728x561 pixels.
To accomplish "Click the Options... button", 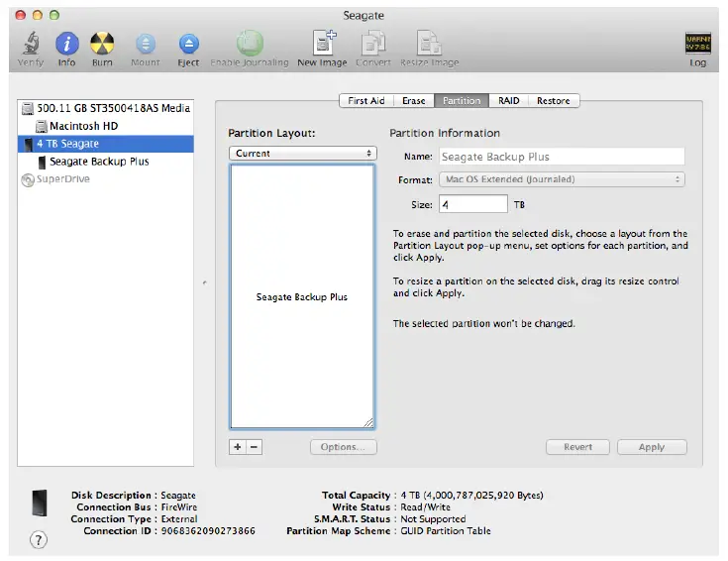I will click(343, 447).
